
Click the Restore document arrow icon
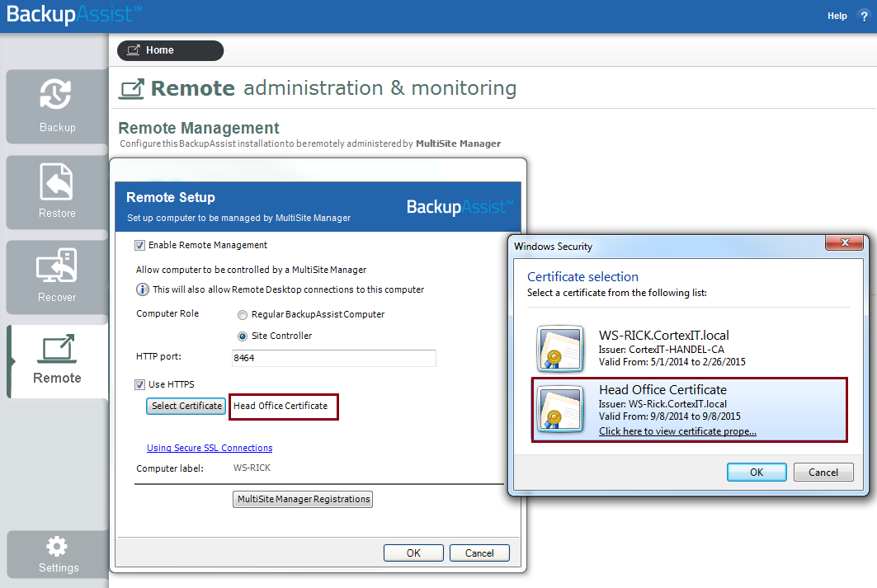(56, 181)
